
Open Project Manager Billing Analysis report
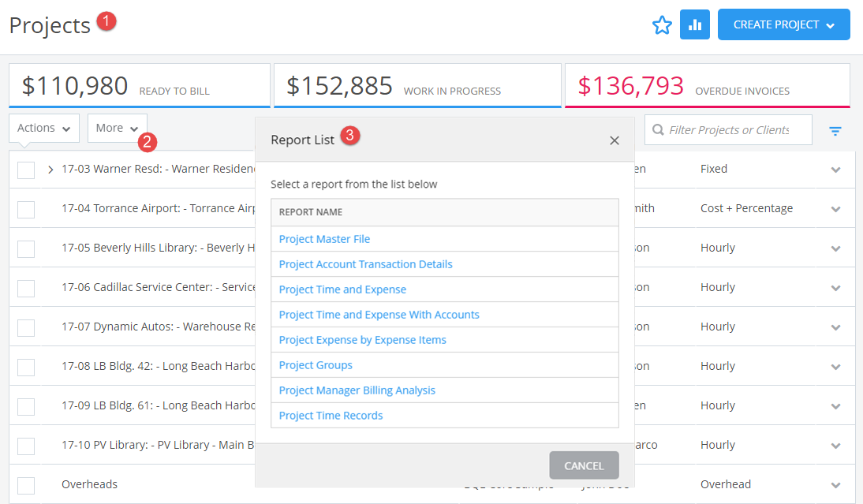pyautogui.click(x=357, y=390)
